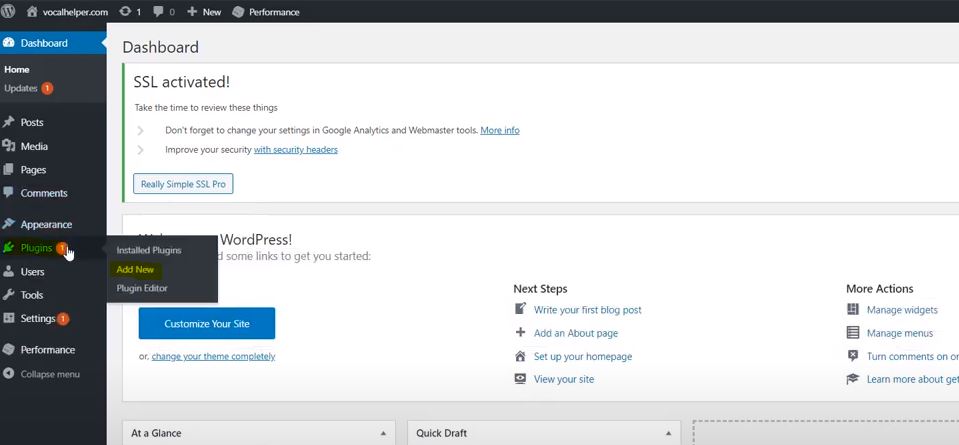Viewport: 959px width, 445px height.
Task: Open the updates icon in admin bar
Action: click(x=125, y=12)
